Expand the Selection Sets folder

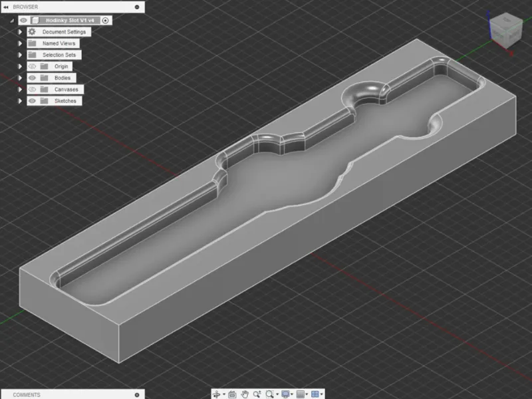tap(20, 55)
